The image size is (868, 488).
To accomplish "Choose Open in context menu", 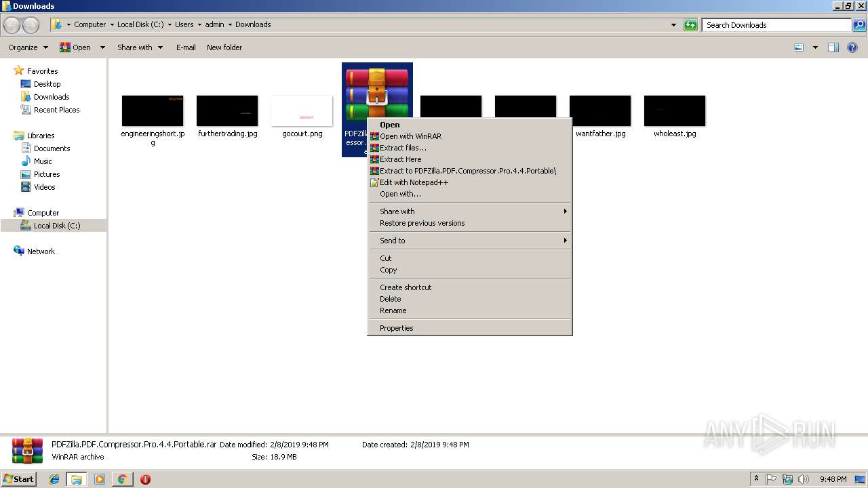I will 470,125.
